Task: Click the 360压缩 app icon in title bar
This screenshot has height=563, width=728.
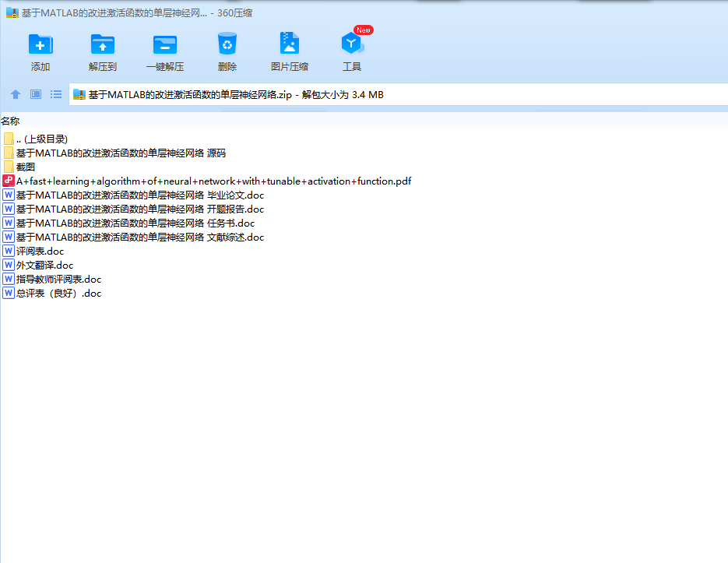Action: tap(12, 13)
